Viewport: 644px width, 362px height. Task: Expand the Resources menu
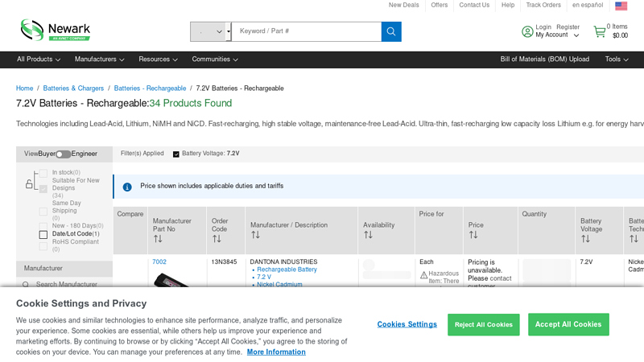point(158,60)
